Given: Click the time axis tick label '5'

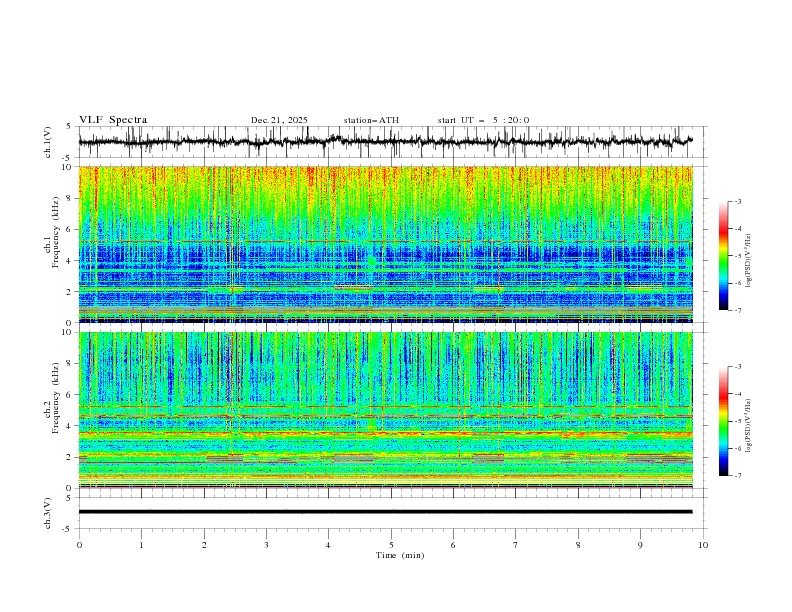Looking at the screenshot, I should point(391,545).
